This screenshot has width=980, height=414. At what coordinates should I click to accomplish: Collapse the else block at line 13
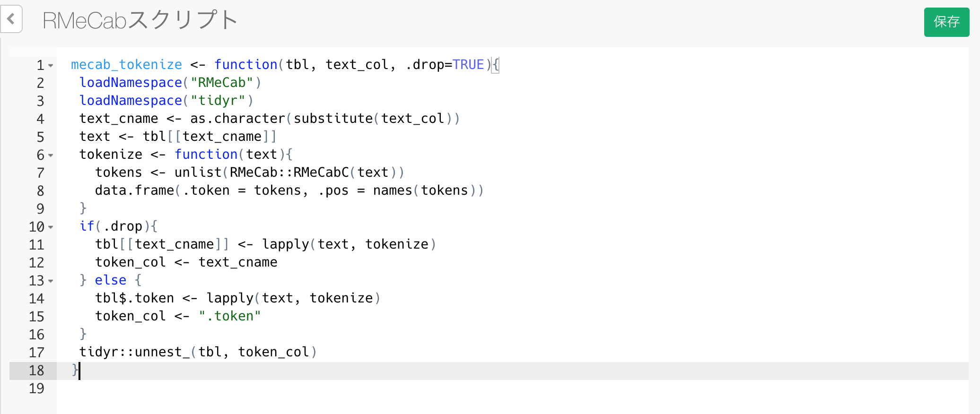click(x=51, y=281)
